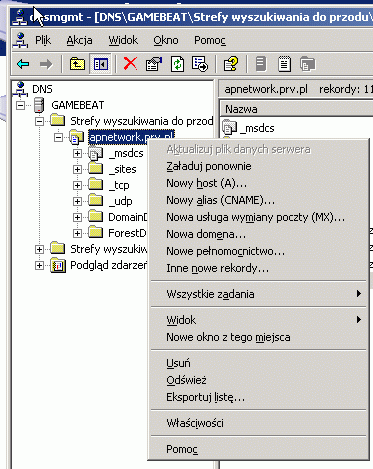
Task: Select the _sites folder in tree
Action: click(123, 169)
